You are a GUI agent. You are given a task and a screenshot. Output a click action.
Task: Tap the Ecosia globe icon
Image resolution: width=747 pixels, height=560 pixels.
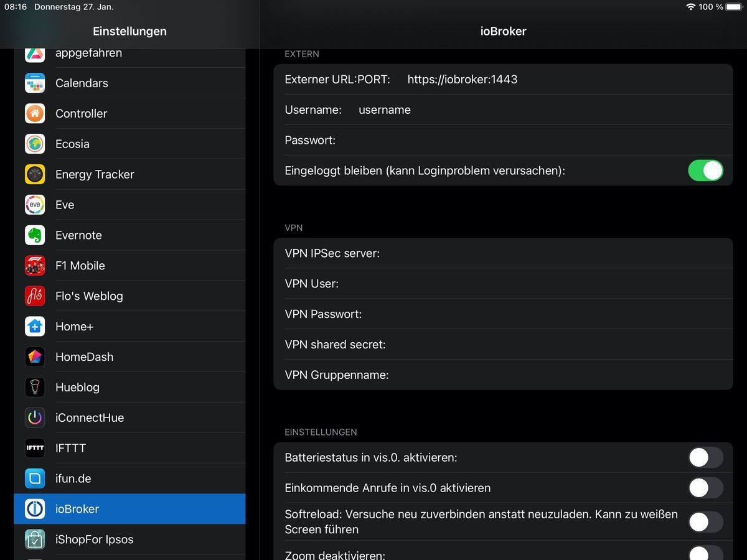point(35,144)
